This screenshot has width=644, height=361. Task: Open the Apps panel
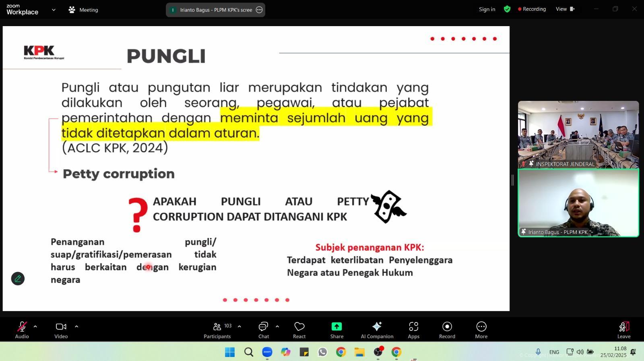(x=413, y=330)
